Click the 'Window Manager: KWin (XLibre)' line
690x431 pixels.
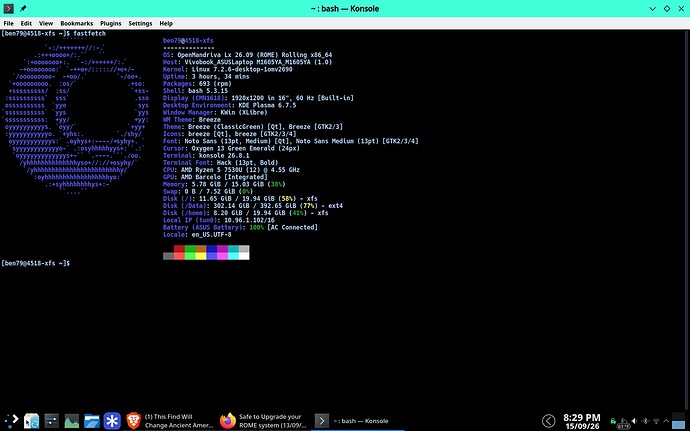pos(215,112)
